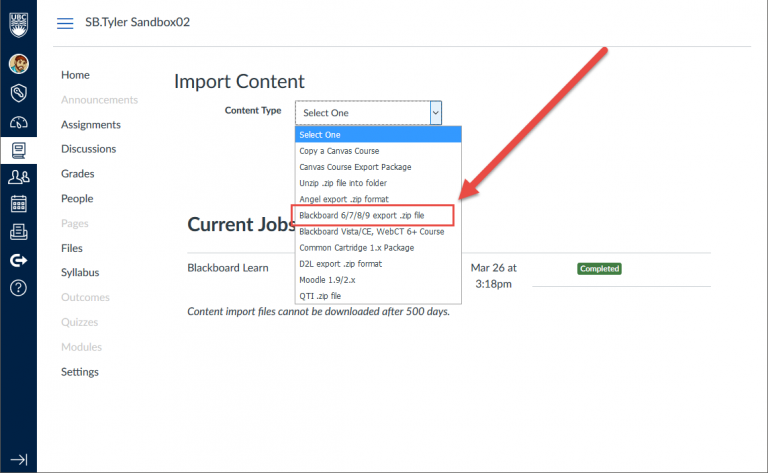Open the Help question mark icon
The height and width of the screenshot is (473, 768).
coord(19,288)
